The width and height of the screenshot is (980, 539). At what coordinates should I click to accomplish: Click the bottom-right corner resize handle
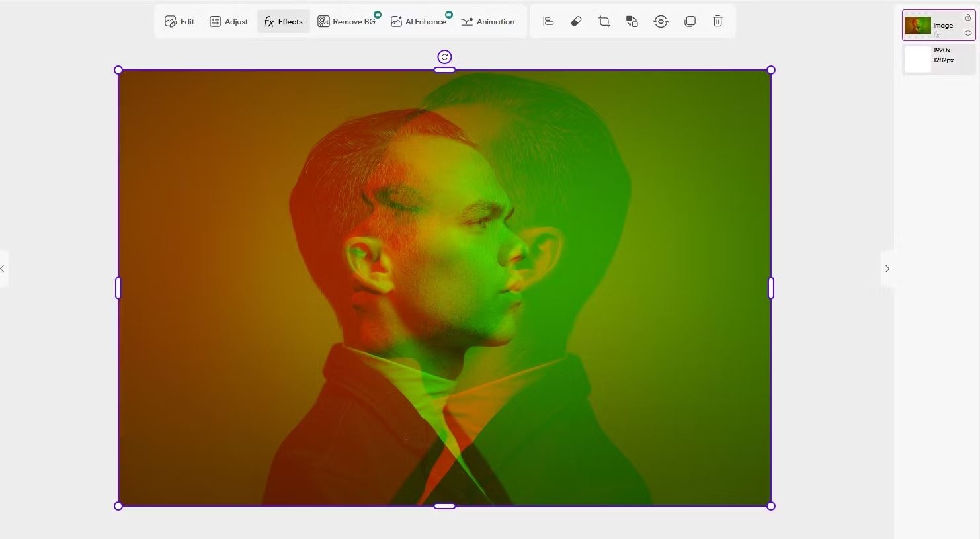[771, 506]
